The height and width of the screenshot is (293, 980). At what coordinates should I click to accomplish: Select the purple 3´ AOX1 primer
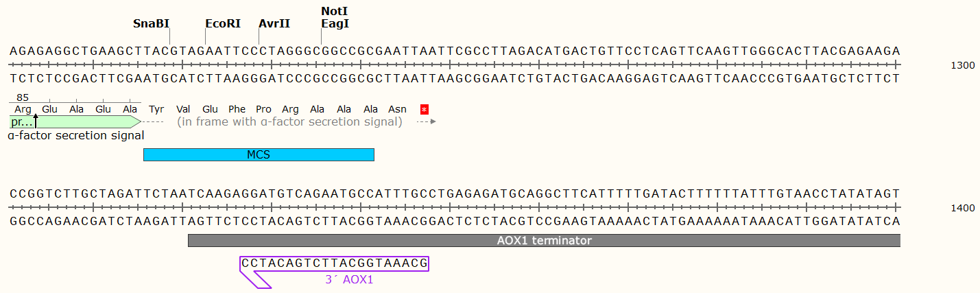click(x=335, y=263)
